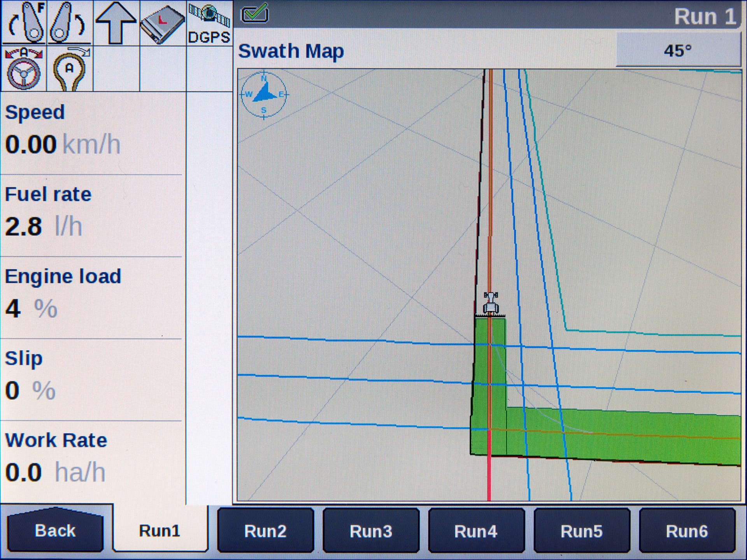This screenshot has width=747, height=560.
Task: Open the Run4 screen
Action: click(x=476, y=531)
